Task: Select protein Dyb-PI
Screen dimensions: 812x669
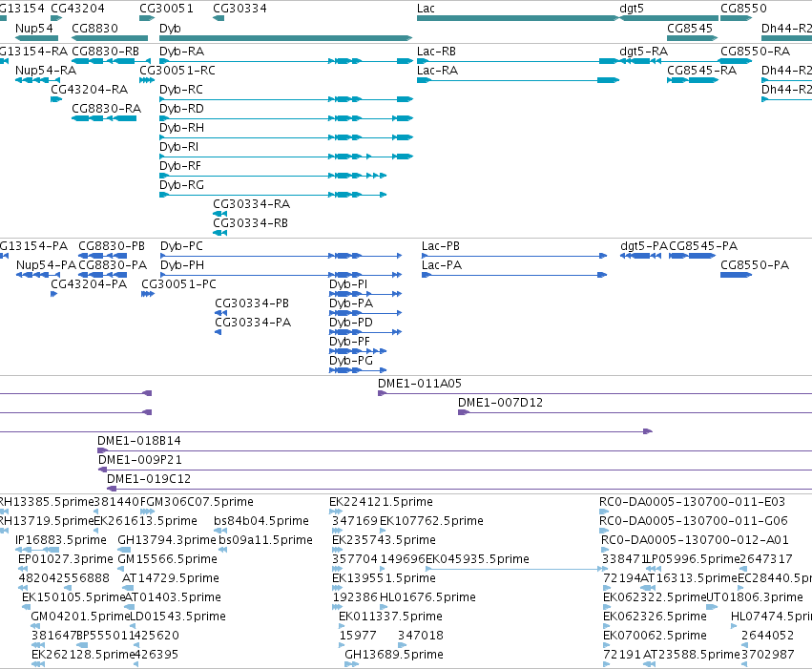Action: tap(348, 284)
